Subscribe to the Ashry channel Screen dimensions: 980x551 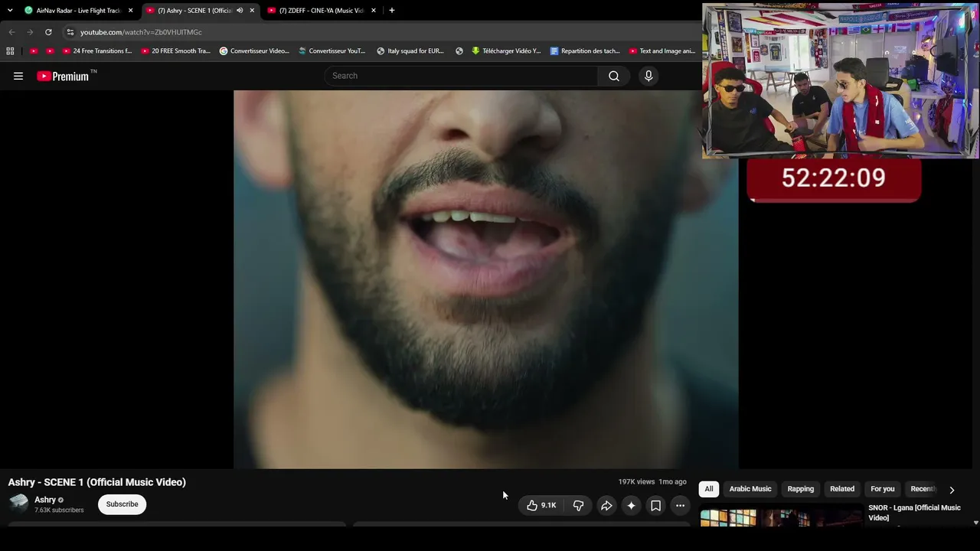(122, 504)
